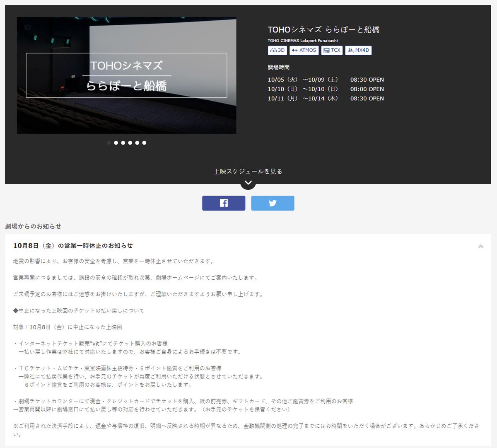Screen dimensions: 497x448
Task: Click the 対象:10月8日(金) line
Action: [68, 327]
